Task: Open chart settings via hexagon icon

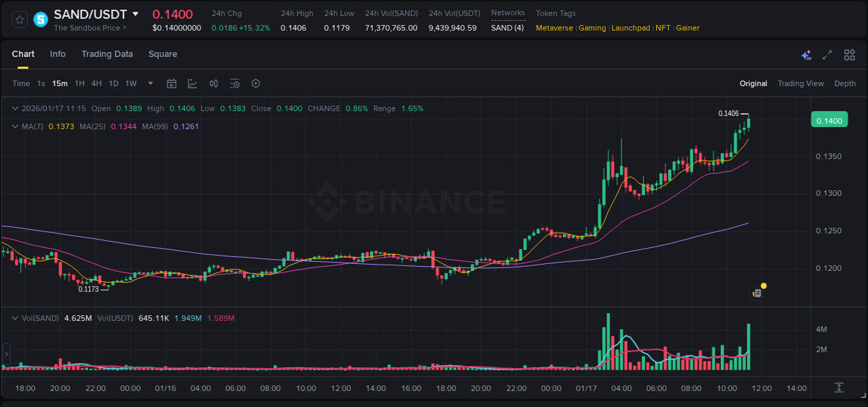Action: click(x=256, y=83)
